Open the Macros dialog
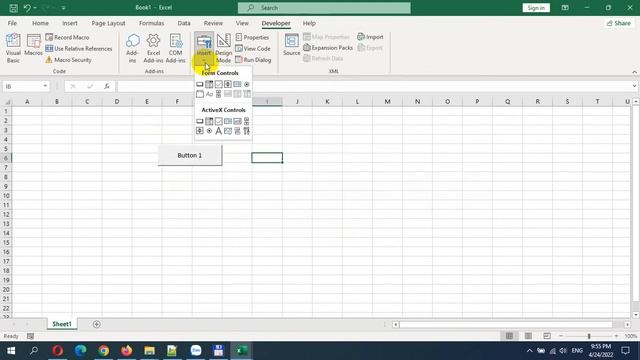 tap(33, 45)
